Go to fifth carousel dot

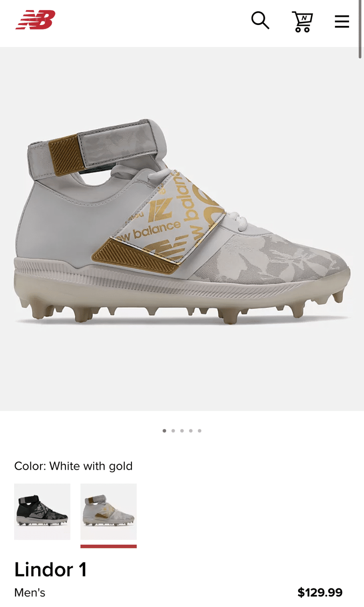coord(200,430)
